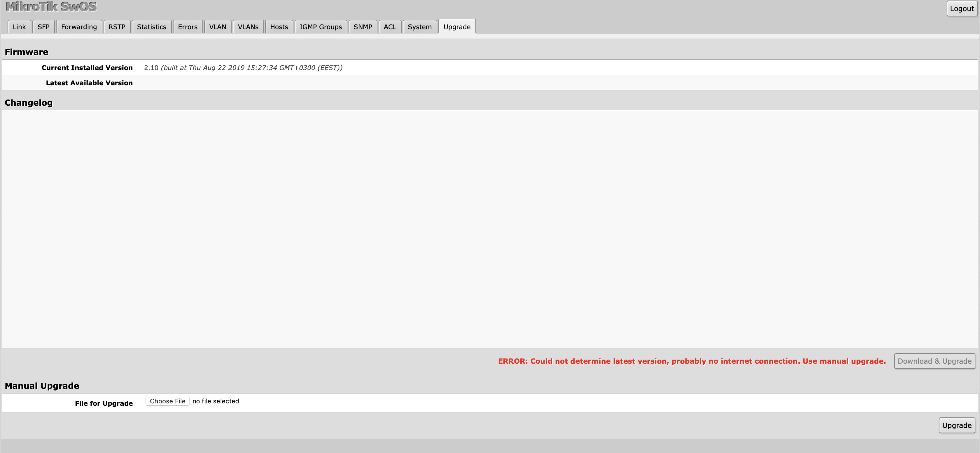Click the Upgrade button under Manual Upgrade
Viewport: 980px width, 453px height.
point(957,425)
